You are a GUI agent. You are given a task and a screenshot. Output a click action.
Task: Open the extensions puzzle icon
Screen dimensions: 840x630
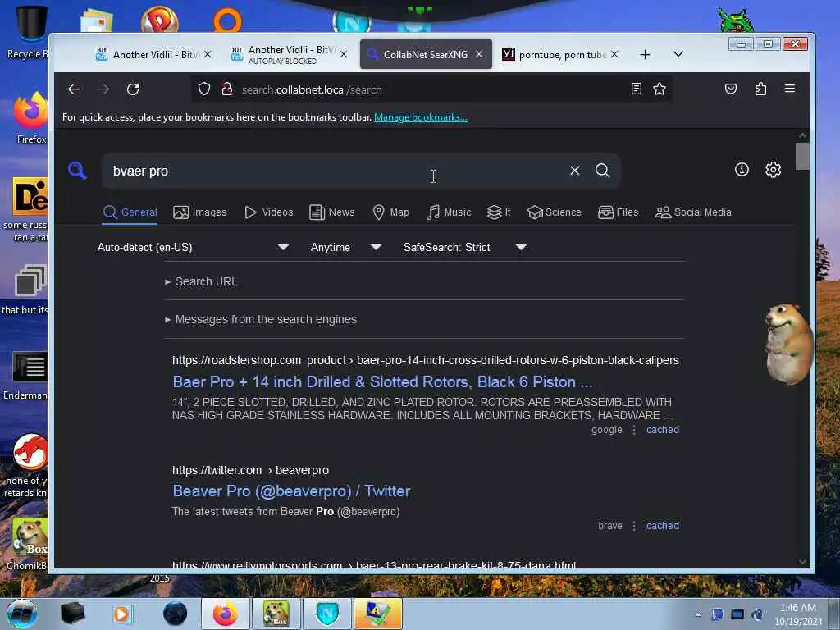[x=760, y=89]
